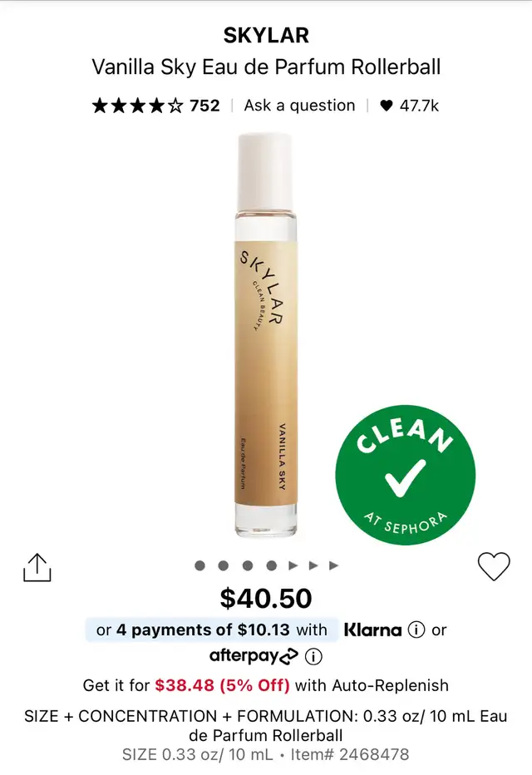532x775 pixels.
Task: Tap the share icon below the product image
Action: click(37, 567)
